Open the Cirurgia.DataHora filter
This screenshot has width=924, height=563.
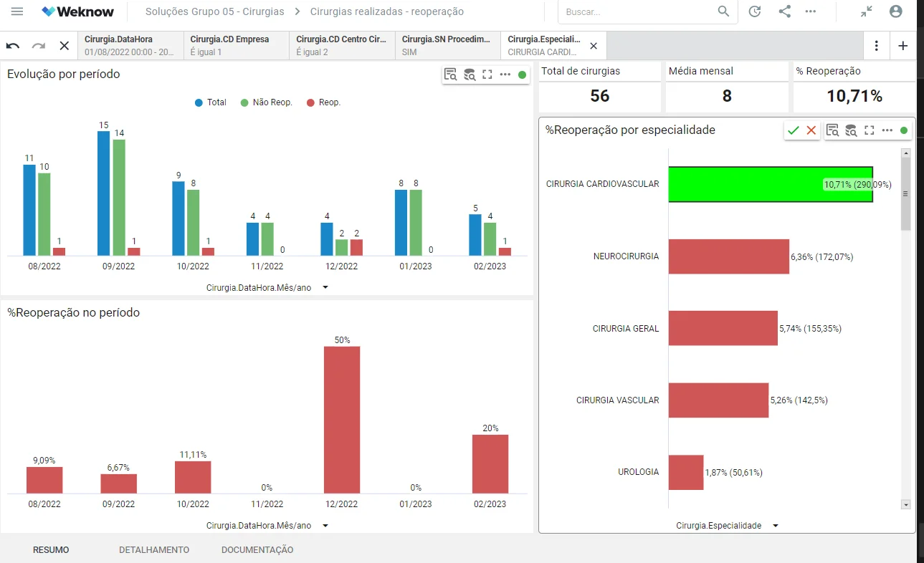pyautogui.click(x=130, y=46)
